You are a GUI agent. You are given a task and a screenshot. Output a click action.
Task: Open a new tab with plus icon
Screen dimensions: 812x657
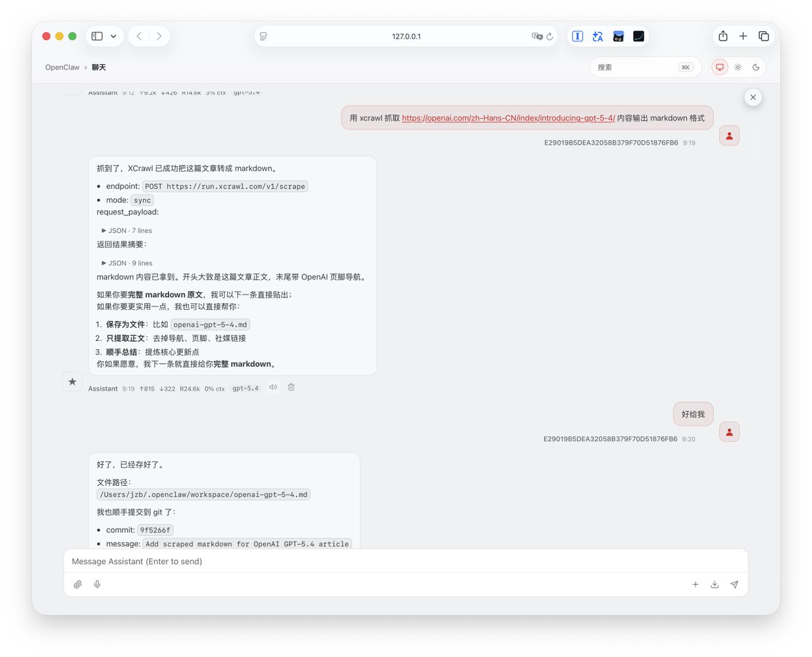pyautogui.click(x=743, y=37)
